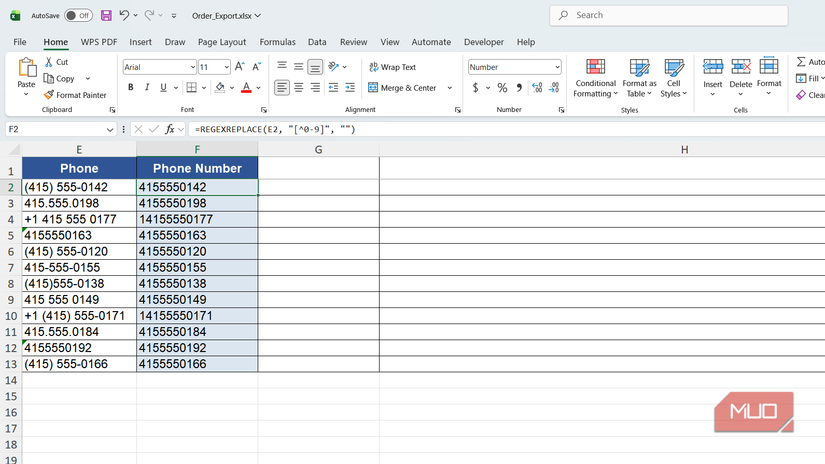Apply the Font Color red A
This screenshot has height=464, width=825.
(x=246, y=87)
